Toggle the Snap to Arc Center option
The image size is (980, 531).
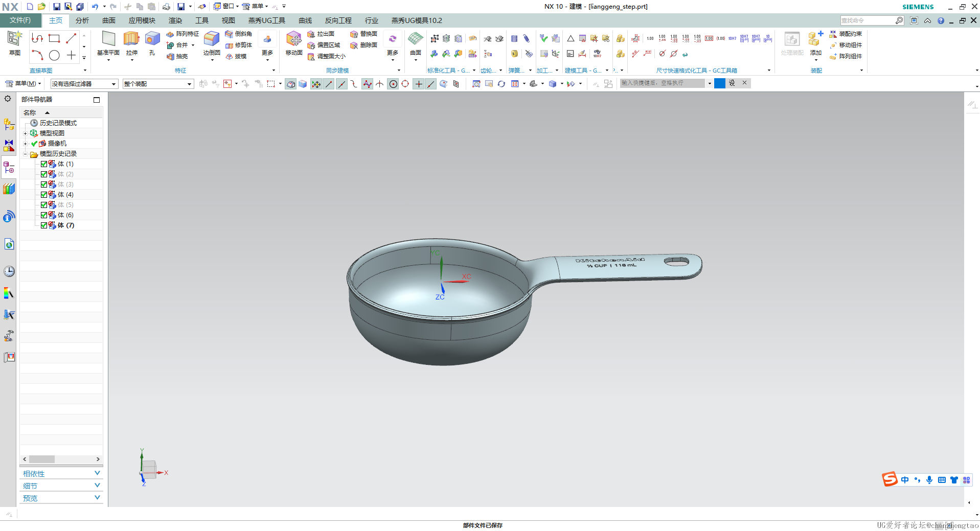coord(393,84)
